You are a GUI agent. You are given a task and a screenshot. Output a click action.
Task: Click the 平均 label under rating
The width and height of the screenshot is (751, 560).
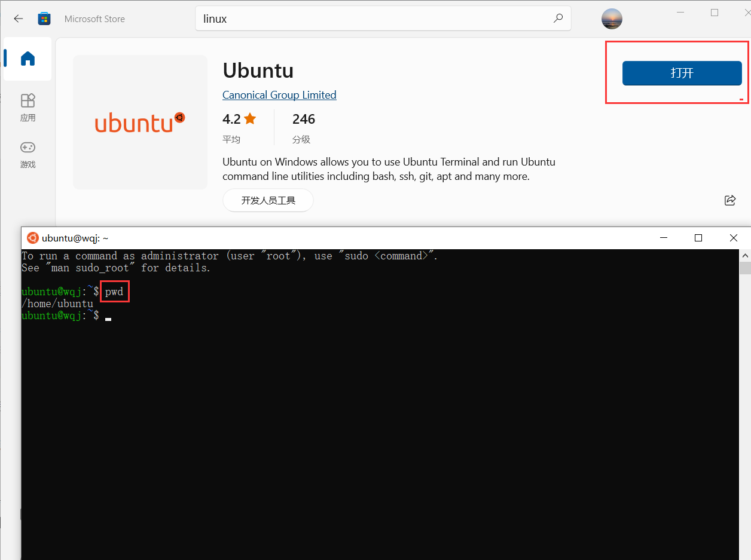[x=231, y=139]
